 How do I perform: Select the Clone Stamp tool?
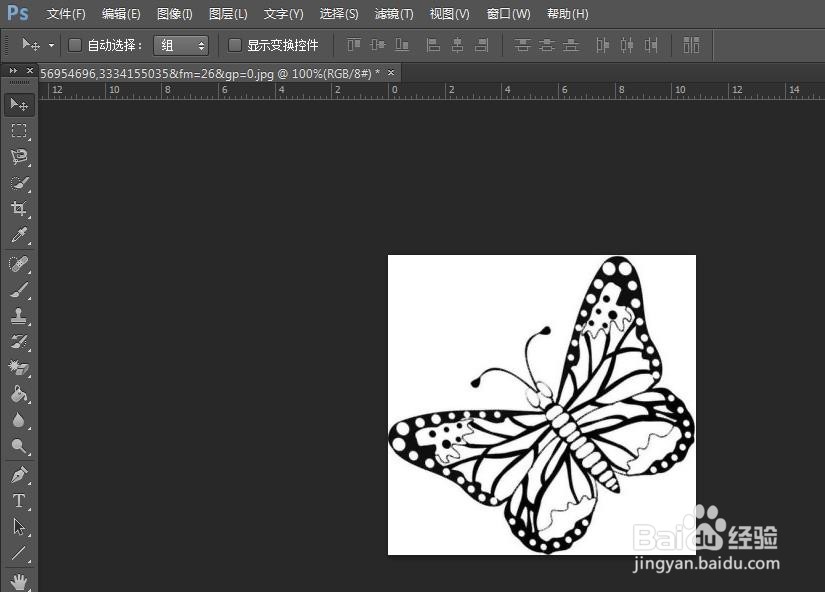pyautogui.click(x=19, y=316)
